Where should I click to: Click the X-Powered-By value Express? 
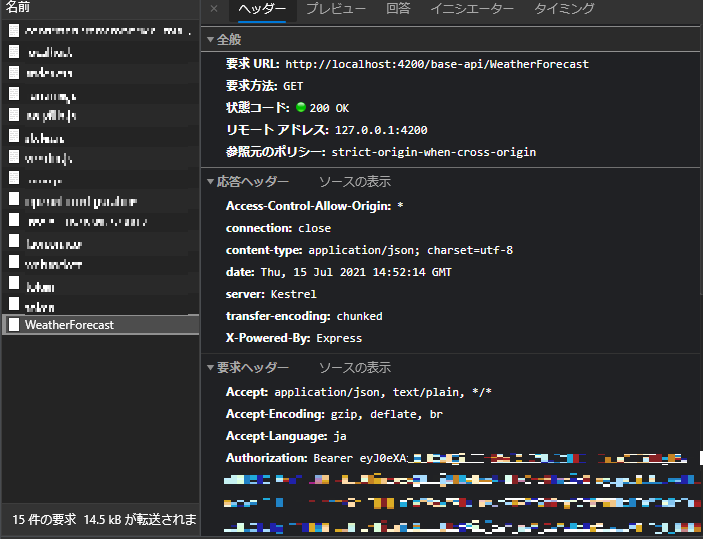(x=339, y=338)
